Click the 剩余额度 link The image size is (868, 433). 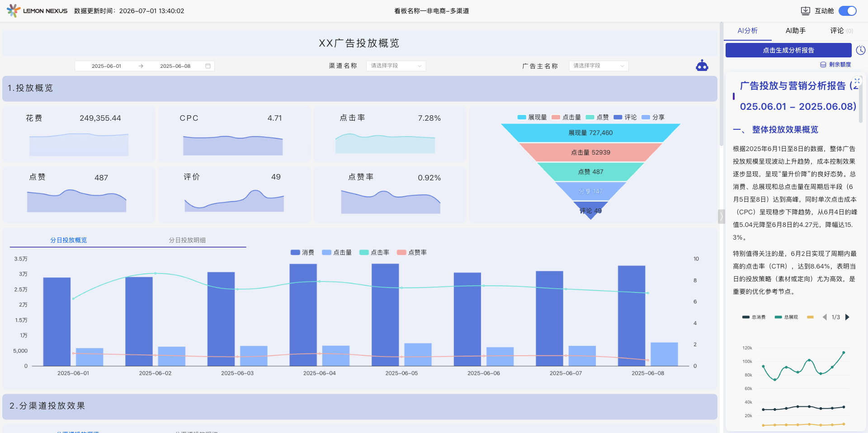tap(840, 65)
